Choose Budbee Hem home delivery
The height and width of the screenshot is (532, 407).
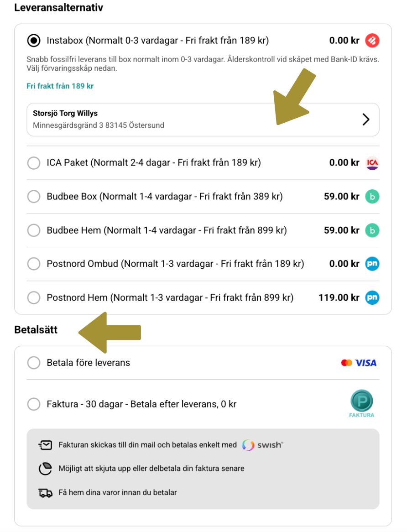tap(34, 230)
